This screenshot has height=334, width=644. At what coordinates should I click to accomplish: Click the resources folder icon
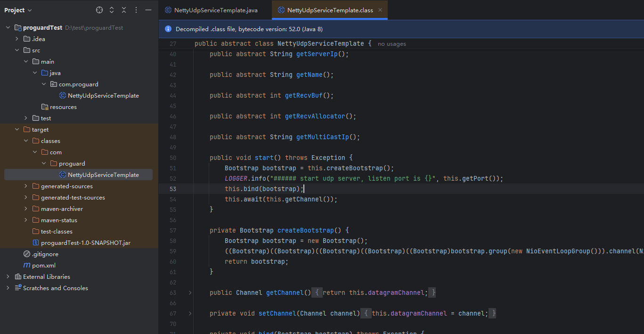pos(45,107)
